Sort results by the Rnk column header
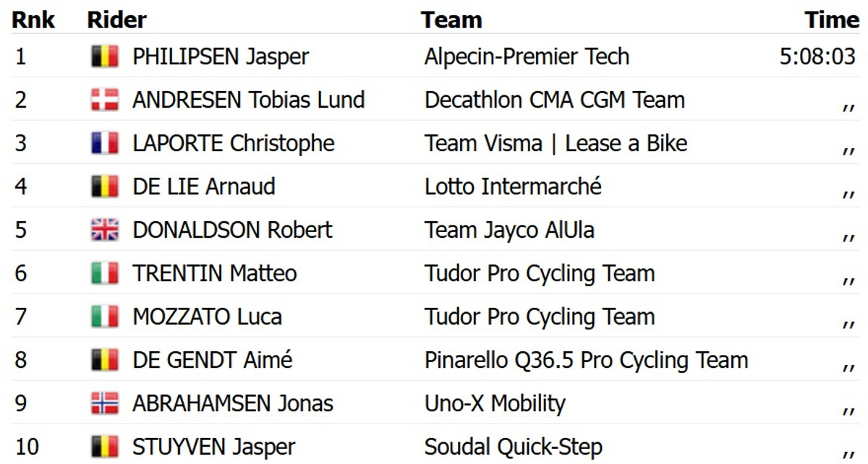Screen dimensions: 868x464 pos(33,20)
